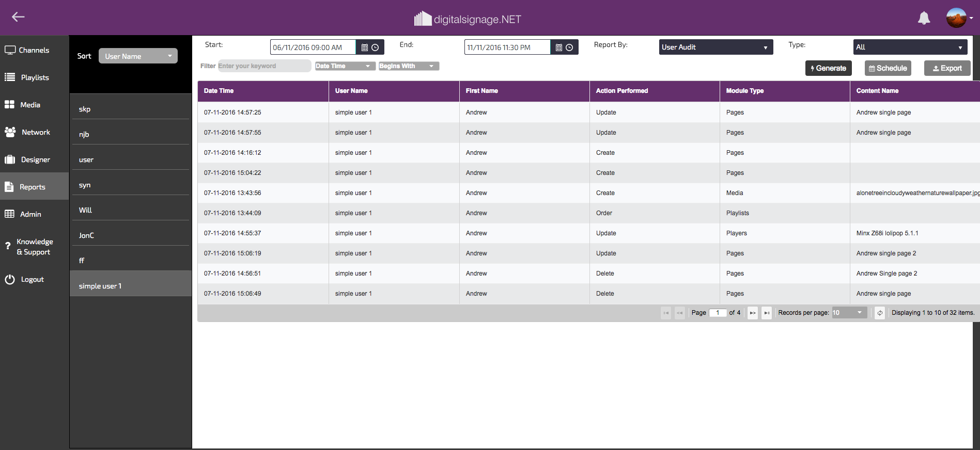Screen dimensions: 980x450
Task: Open the Begins With filter condition dropdown
Action: pyautogui.click(x=409, y=66)
